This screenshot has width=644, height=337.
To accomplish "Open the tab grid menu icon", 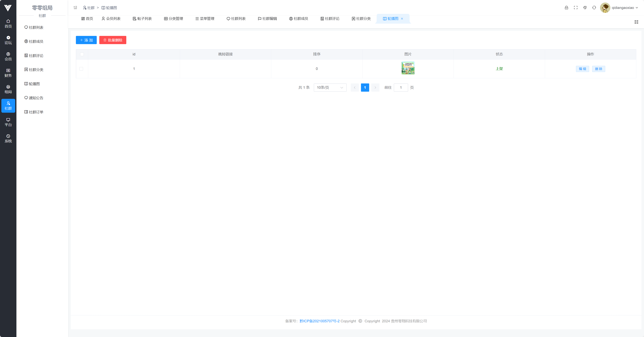I will [636, 22].
